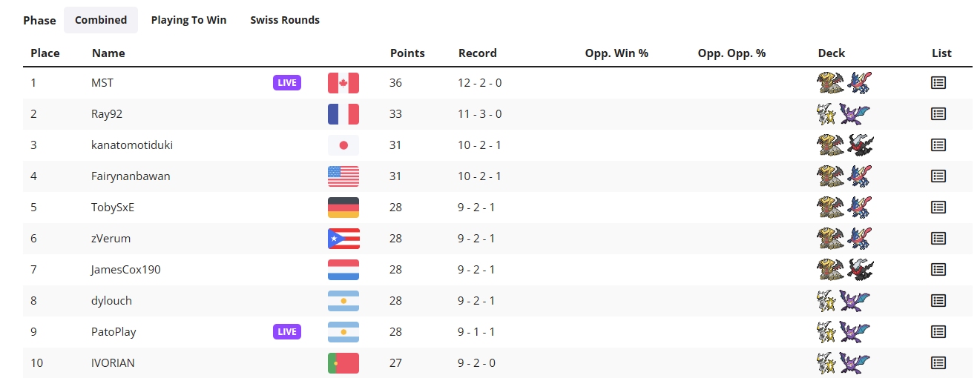Viewport: 980px width, 378px height.
Task: View kanatomotiduki's deck list icon
Action: point(938,145)
